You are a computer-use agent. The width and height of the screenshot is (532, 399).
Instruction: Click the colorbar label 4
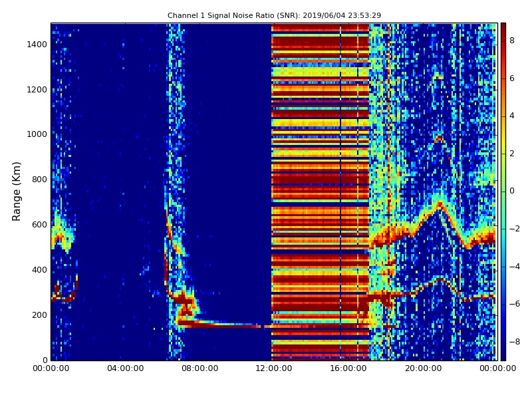(512, 116)
